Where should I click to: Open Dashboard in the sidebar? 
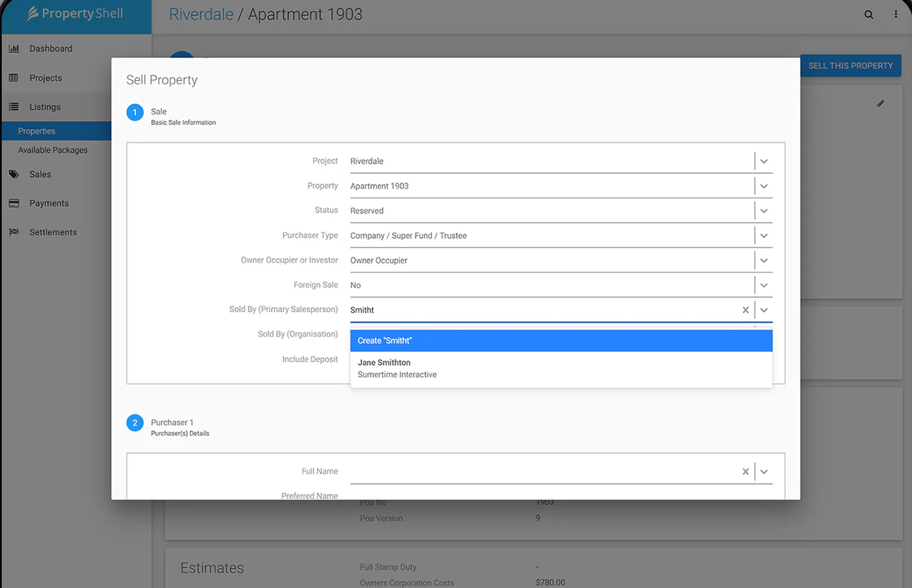(51, 49)
